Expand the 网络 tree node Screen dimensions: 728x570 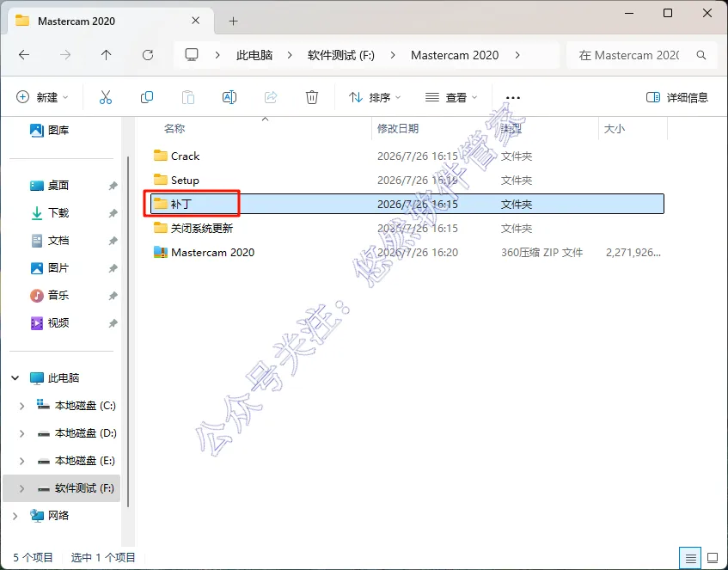[x=15, y=516]
